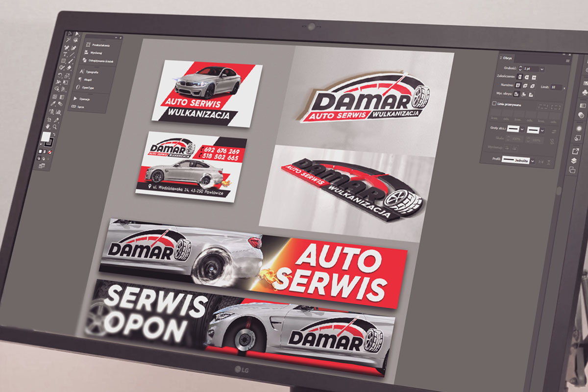The width and height of the screenshot is (588, 392).
Task: Pick the Zoom magnifier tool
Action: pyautogui.click(x=55, y=127)
